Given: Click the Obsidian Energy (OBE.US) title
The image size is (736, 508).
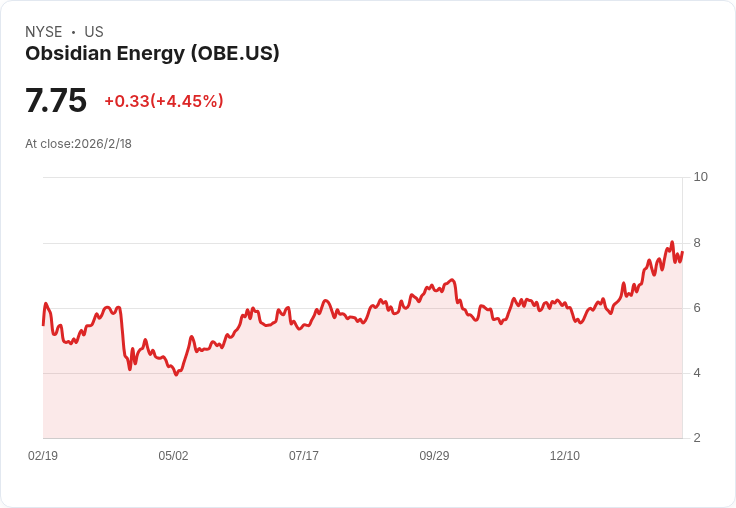Looking at the screenshot, I should click(152, 54).
